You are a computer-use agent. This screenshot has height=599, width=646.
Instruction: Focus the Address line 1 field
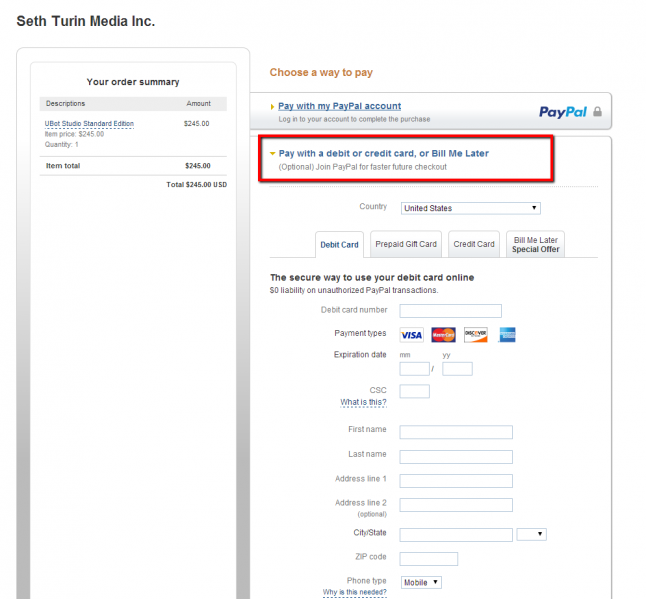pyautogui.click(x=456, y=481)
